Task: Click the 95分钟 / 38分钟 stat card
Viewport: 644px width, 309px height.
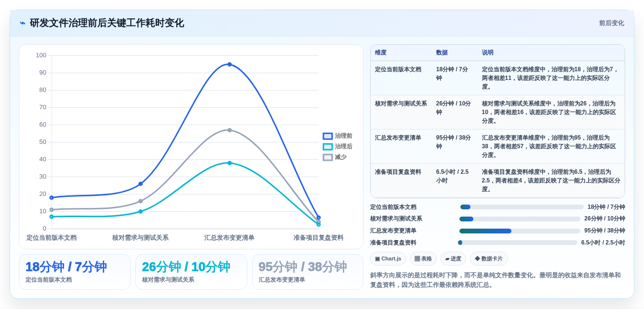Action: pyautogui.click(x=308, y=272)
